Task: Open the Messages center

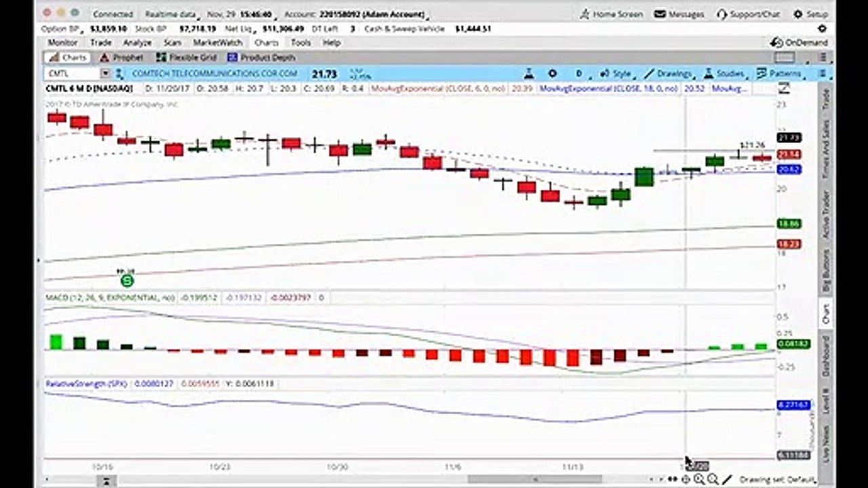Action: (679, 14)
